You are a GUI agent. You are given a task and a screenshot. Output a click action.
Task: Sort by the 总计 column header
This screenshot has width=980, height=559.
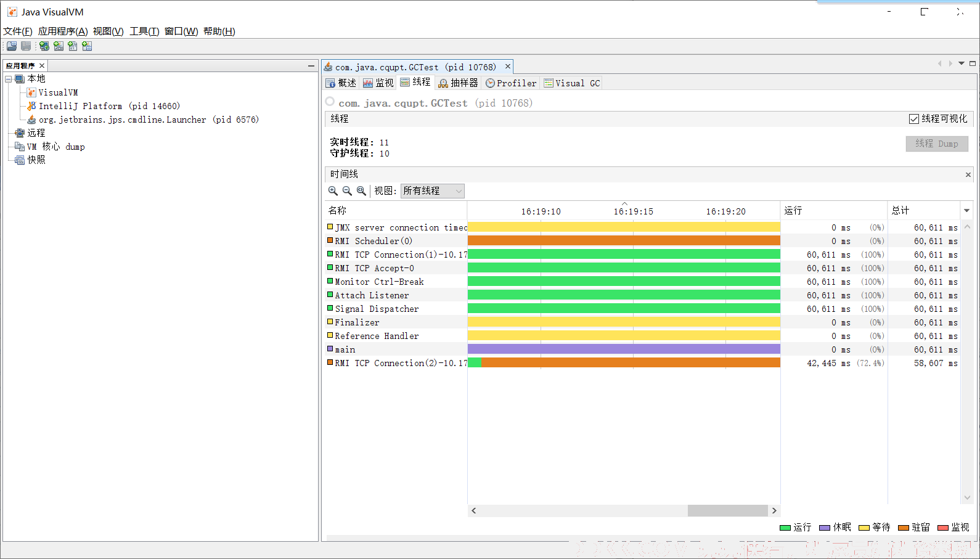click(924, 211)
